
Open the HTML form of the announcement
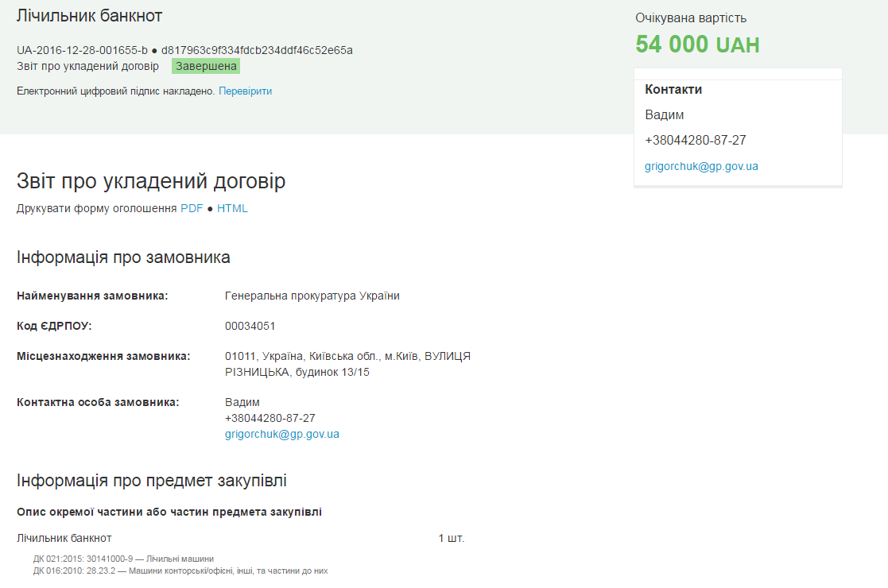pyautogui.click(x=232, y=208)
